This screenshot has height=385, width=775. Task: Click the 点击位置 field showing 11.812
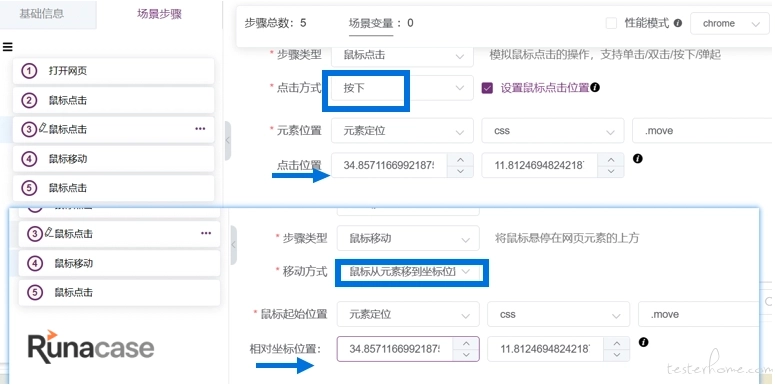[x=540, y=166]
